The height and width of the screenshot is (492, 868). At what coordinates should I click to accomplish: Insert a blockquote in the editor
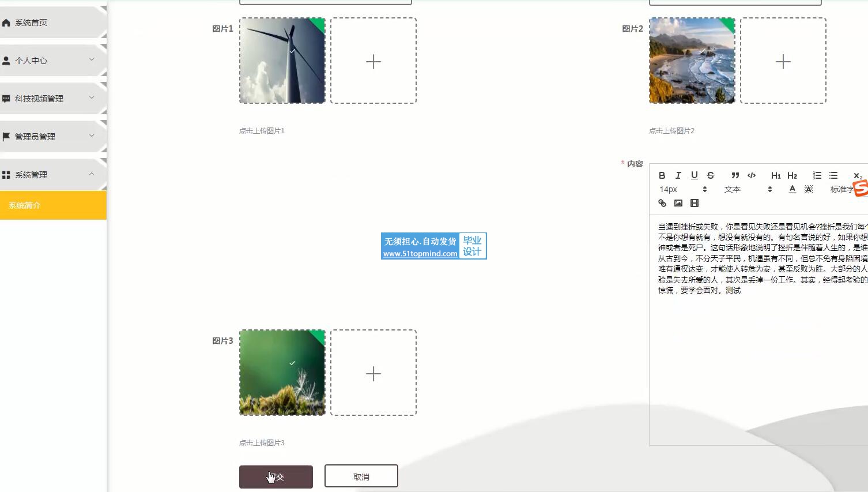click(x=735, y=175)
